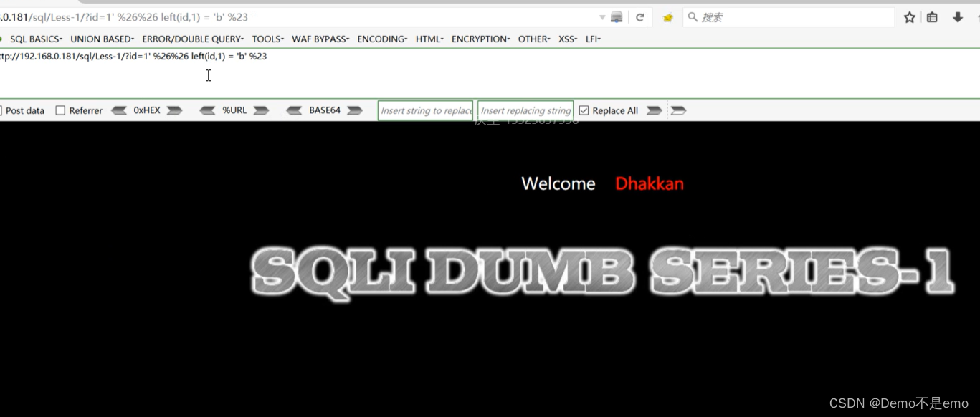Open the ENCODING dropdown menu

[382, 39]
